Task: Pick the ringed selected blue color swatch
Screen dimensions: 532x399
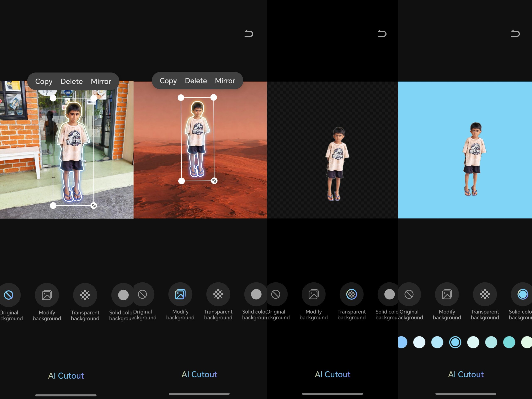Action: pyautogui.click(x=455, y=342)
